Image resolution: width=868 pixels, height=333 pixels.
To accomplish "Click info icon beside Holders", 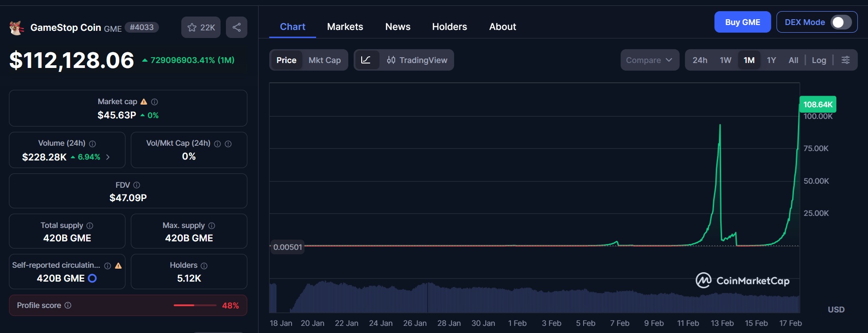I will [204, 266].
